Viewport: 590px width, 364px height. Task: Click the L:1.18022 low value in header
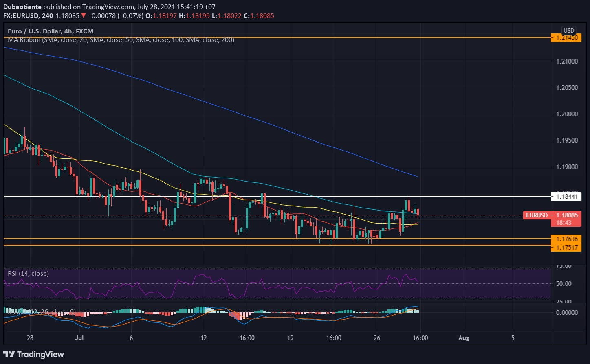[226, 16]
